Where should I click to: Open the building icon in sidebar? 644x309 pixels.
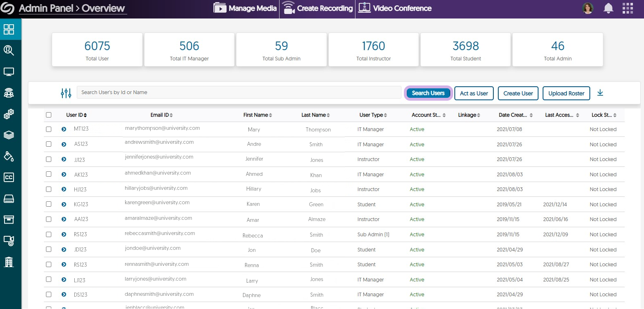point(9,262)
